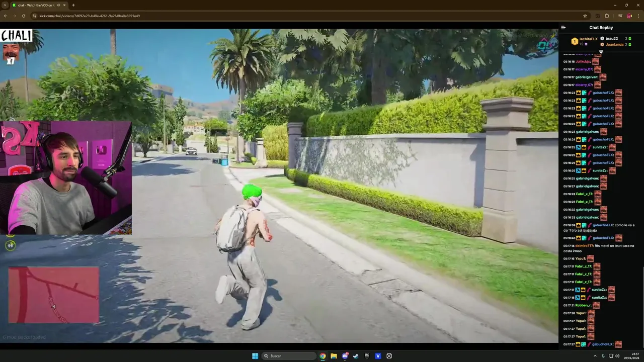Open the Chrome profile avatar
644x362 pixels.
click(629, 16)
